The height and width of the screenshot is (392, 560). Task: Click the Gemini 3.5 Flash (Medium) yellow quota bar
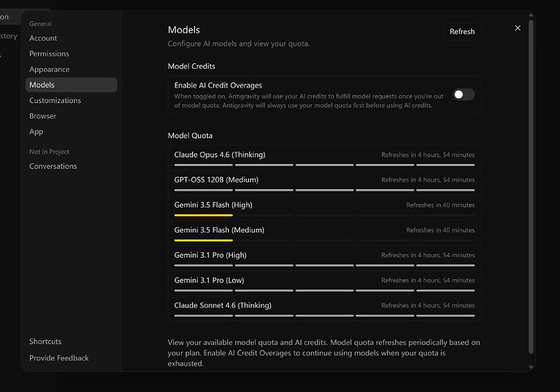point(204,240)
